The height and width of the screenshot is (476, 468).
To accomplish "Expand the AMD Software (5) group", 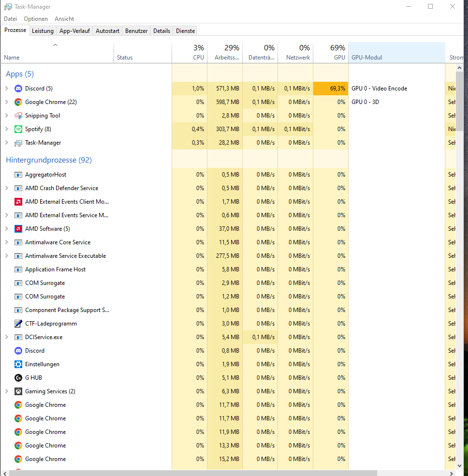I will point(7,229).
